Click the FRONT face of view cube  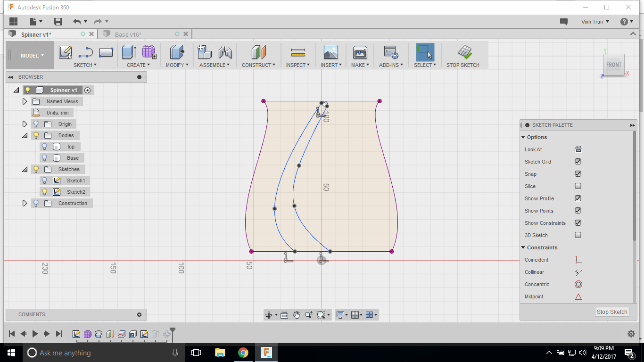[x=614, y=65]
